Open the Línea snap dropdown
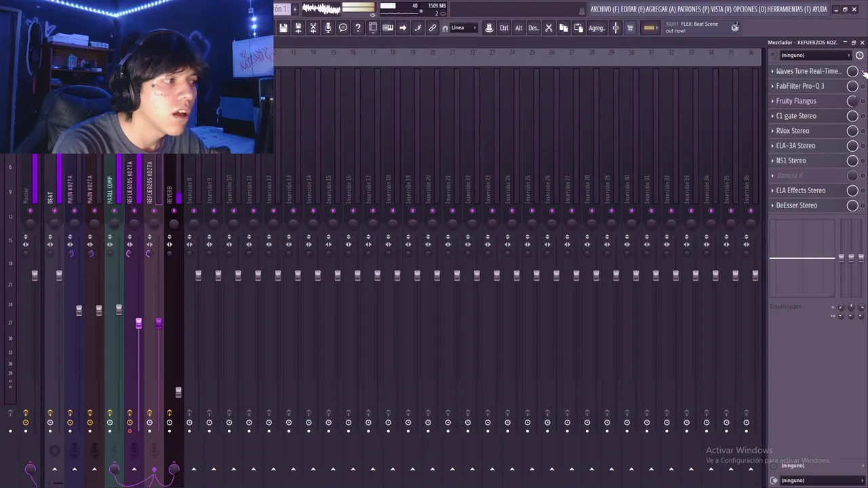The height and width of the screenshot is (488, 868). [464, 28]
